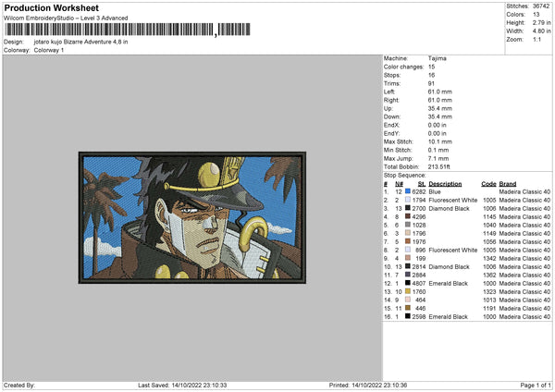Viewport: 555px width, 392px height.
Task: Click the stitch count 6282 in stop 1
Action: click(x=419, y=191)
